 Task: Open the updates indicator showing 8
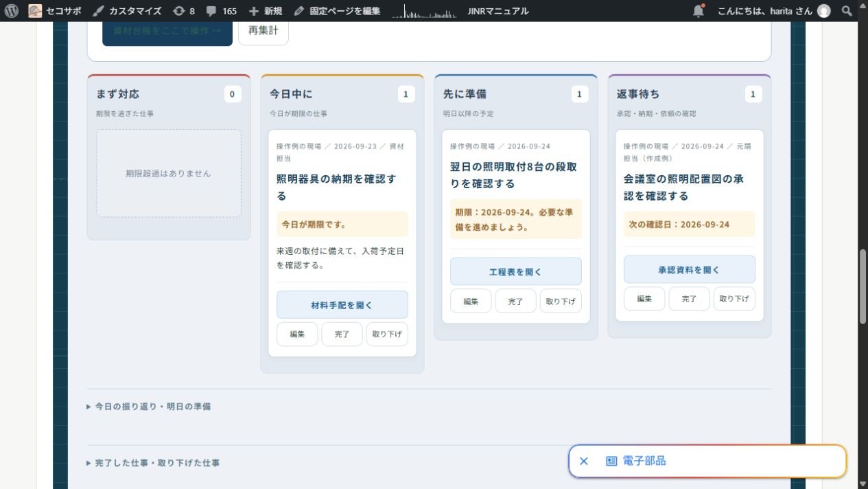(184, 11)
